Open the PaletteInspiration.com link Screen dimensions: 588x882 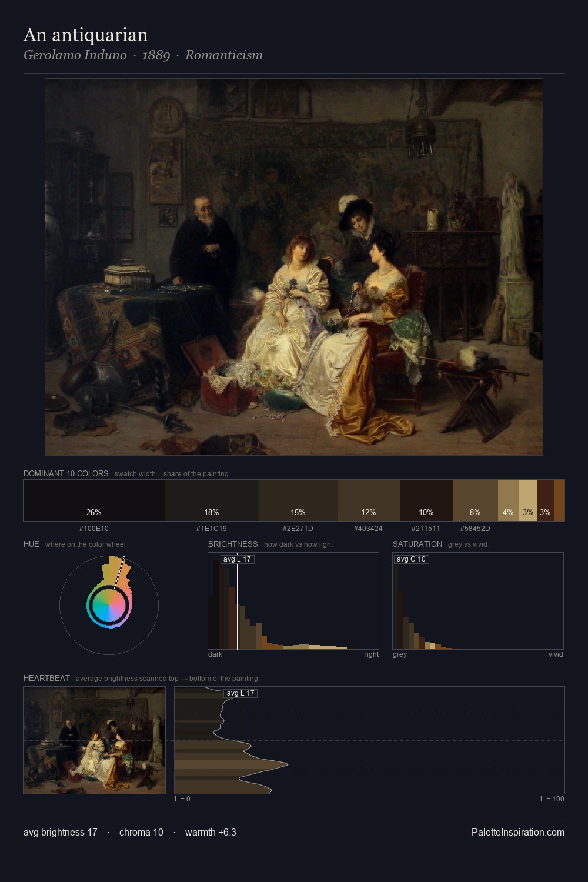(x=518, y=832)
